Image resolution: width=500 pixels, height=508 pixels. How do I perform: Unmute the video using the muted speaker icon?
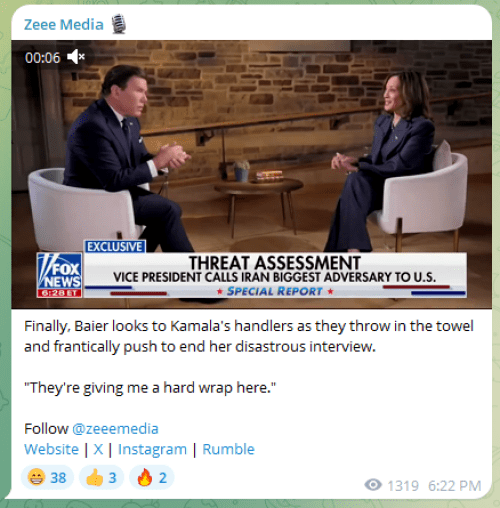(x=76, y=57)
